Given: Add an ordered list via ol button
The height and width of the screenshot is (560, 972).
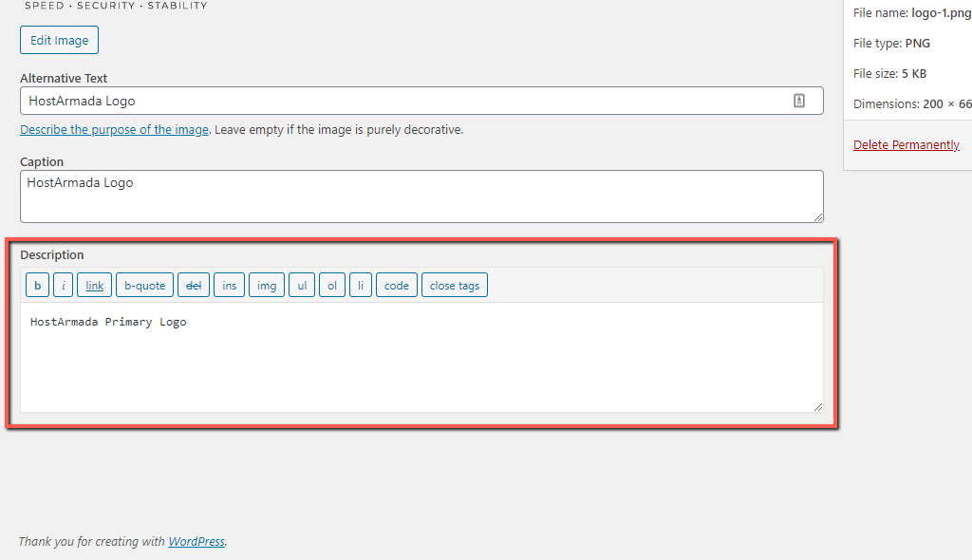Looking at the screenshot, I should pos(331,286).
